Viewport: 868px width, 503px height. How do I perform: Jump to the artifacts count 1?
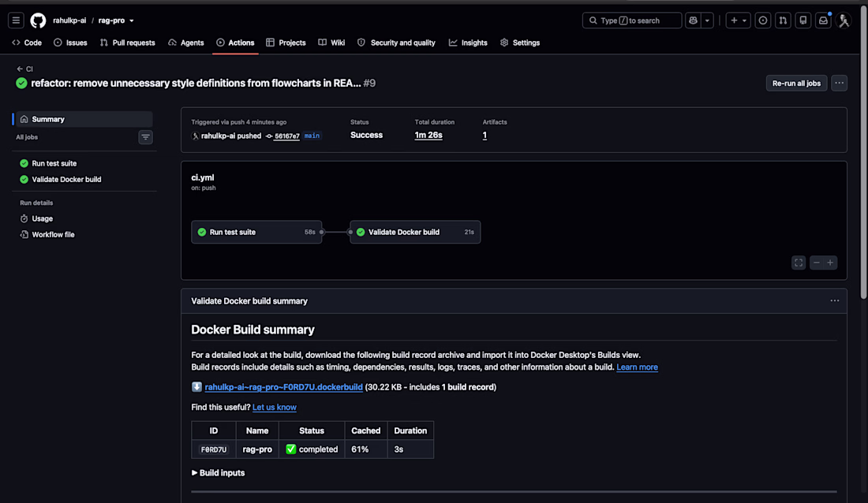(x=485, y=135)
